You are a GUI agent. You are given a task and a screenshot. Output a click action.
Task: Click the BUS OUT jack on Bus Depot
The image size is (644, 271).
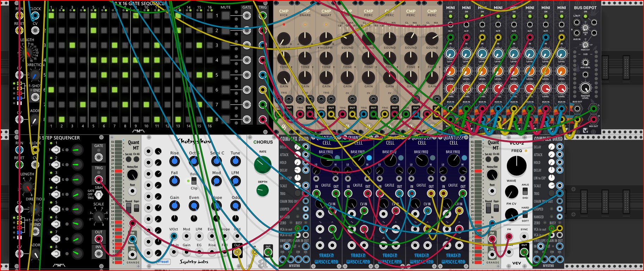[577, 108]
